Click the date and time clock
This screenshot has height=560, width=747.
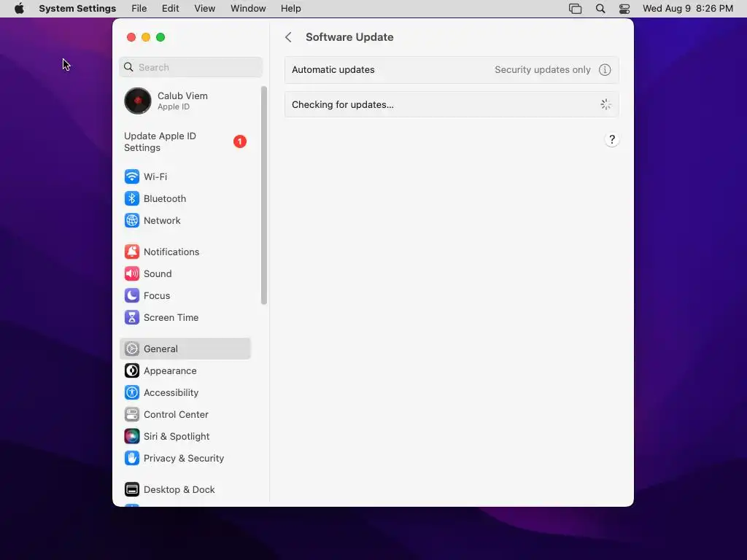click(687, 9)
